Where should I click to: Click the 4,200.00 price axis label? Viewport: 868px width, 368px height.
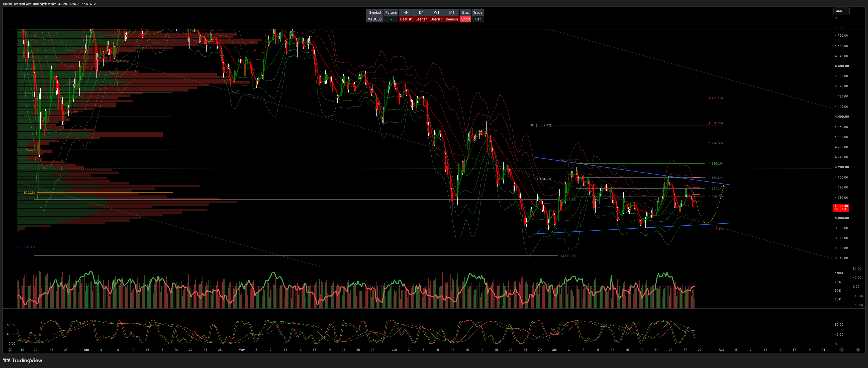842,167
